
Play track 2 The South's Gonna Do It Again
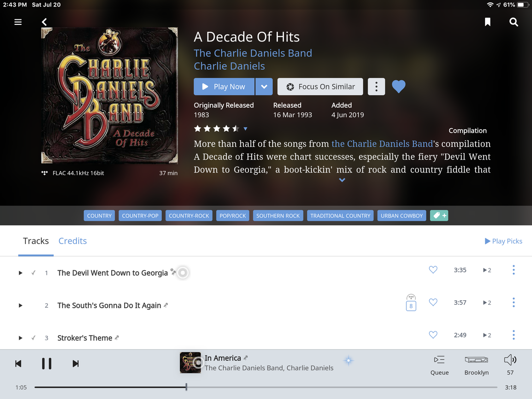[20, 305]
